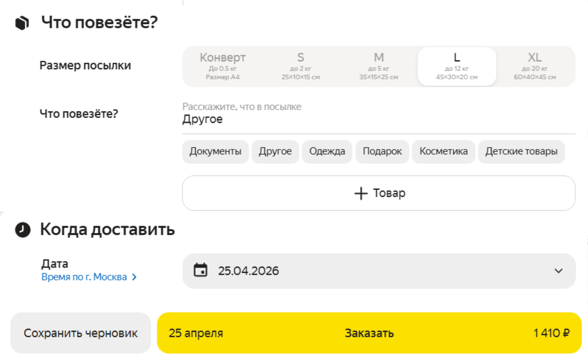Click the Когда доставить heading
This screenshot has height=364, width=588.
[x=108, y=230]
